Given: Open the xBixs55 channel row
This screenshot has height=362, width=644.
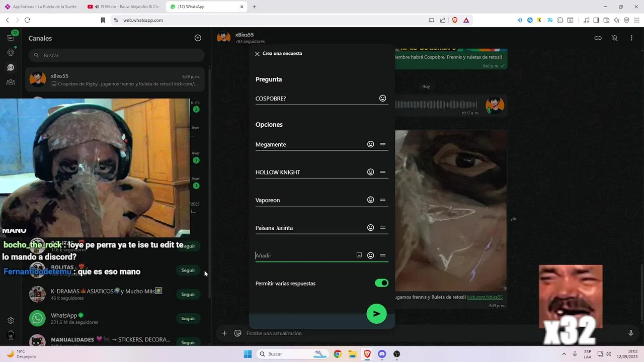Looking at the screenshot, I should point(115,79).
